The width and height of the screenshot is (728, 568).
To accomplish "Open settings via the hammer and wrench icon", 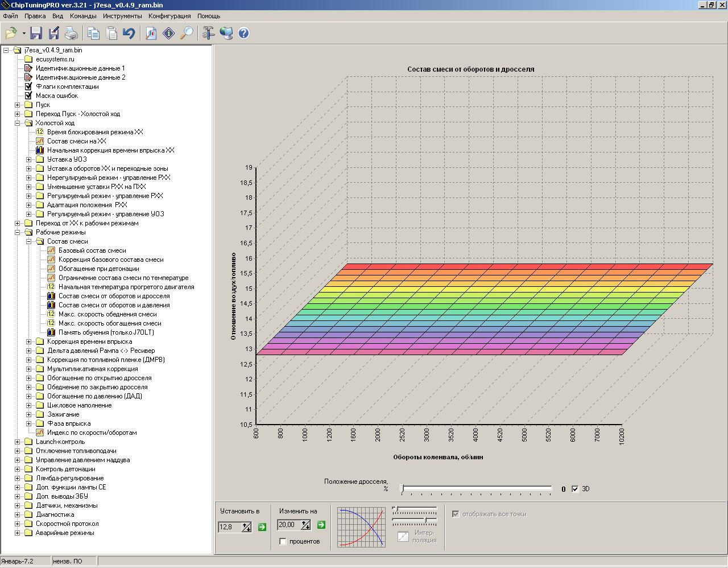I will [208, 34].
